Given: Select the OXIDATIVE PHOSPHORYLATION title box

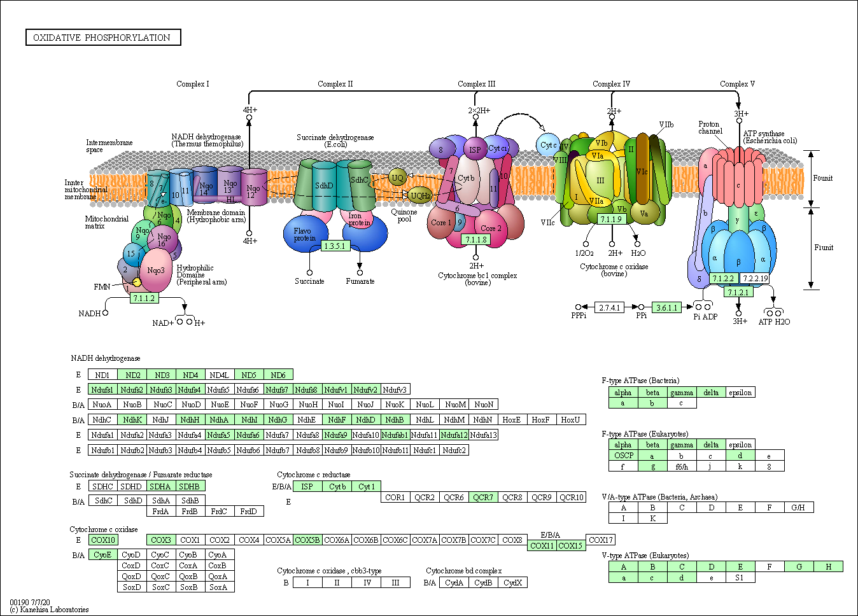Looking at the screenshot, I should pos(103,38).
